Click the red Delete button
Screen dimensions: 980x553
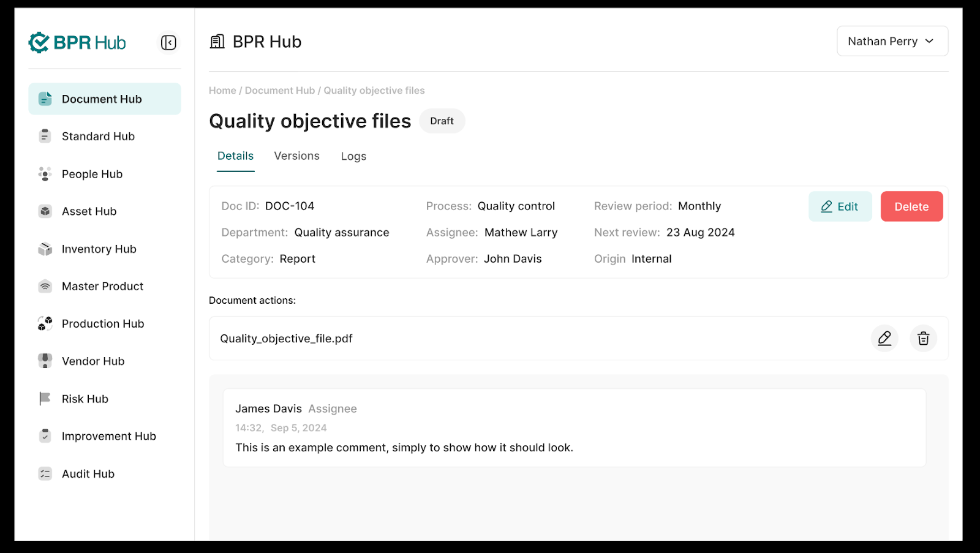[x=911, y=206]
